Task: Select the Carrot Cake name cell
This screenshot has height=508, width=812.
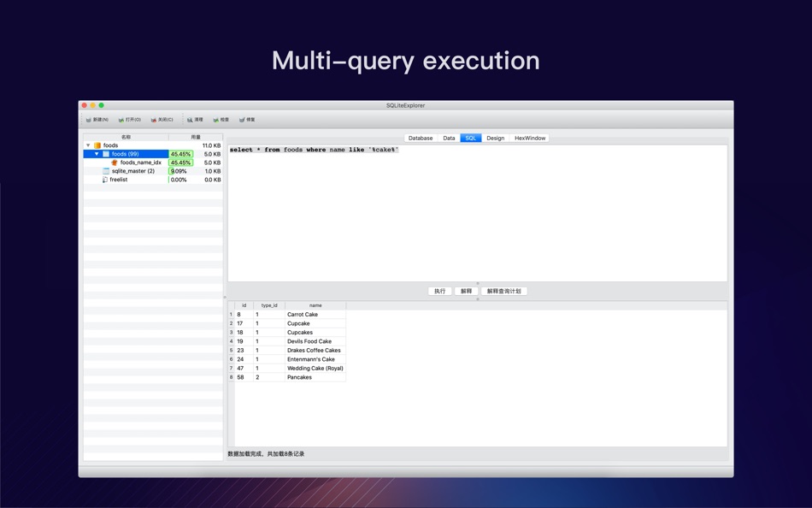Action: tap(315, 315)
